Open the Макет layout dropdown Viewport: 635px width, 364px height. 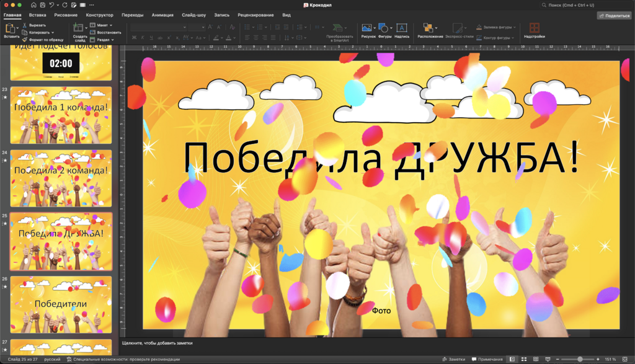(101, 25)
